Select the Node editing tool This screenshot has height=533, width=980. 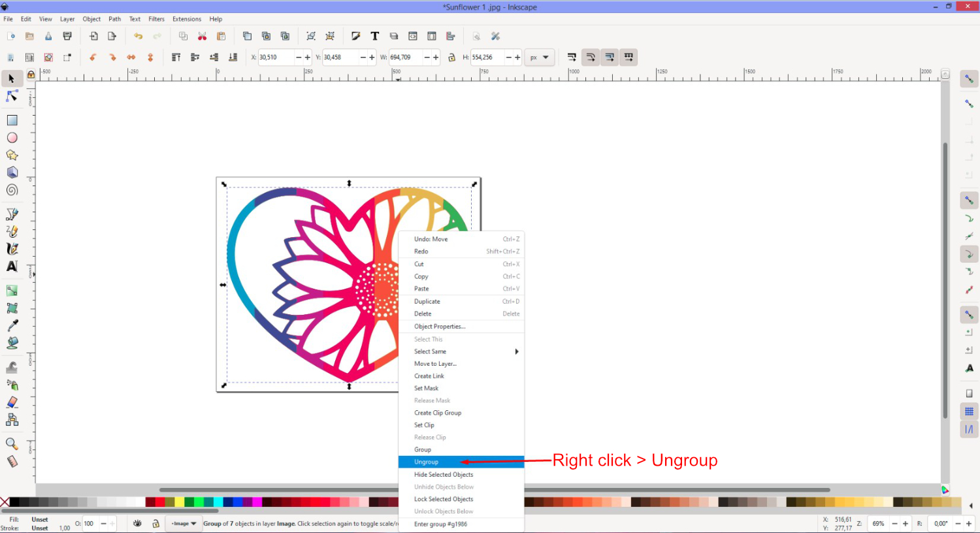pos(12,96)
